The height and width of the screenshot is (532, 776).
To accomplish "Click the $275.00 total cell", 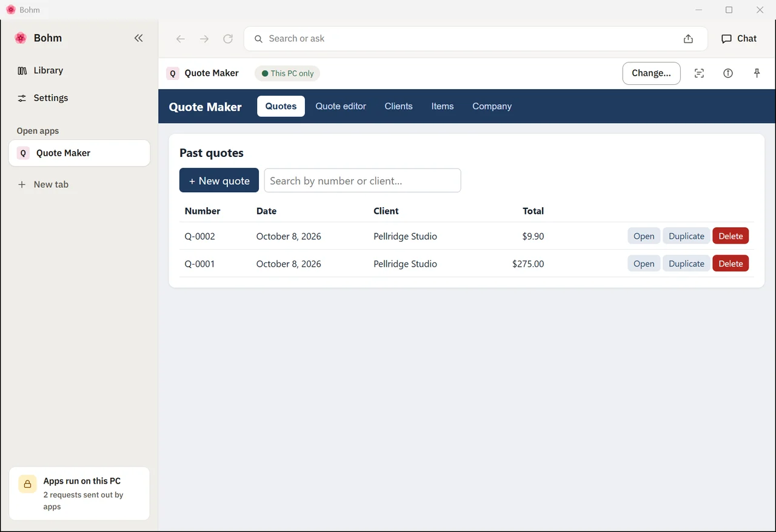I will [528, 264].
